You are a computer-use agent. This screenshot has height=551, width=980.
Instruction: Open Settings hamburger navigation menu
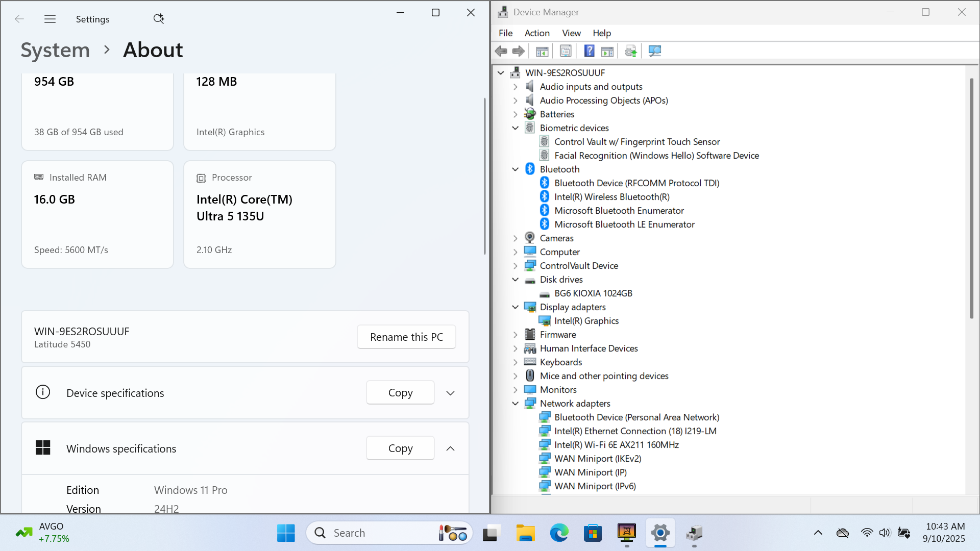coord(50,19)
